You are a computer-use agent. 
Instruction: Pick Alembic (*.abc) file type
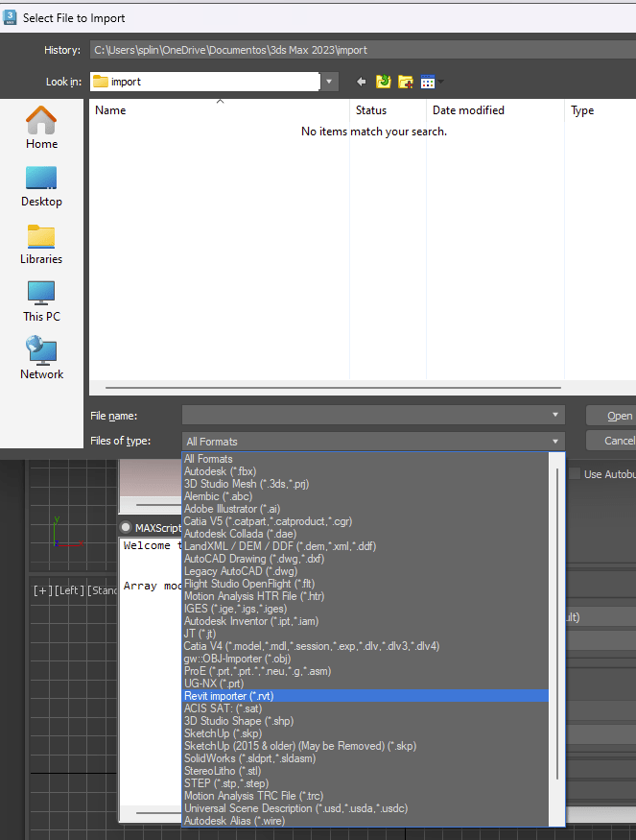click(x=366, y=496)
